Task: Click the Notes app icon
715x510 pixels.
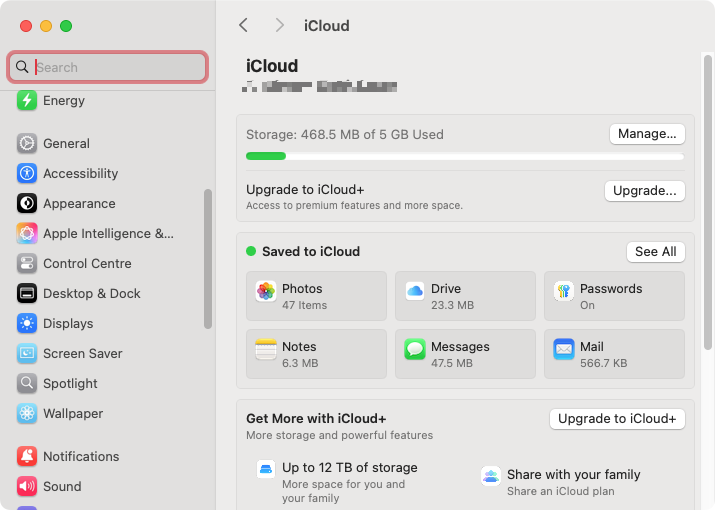Action: pos(266,349)
